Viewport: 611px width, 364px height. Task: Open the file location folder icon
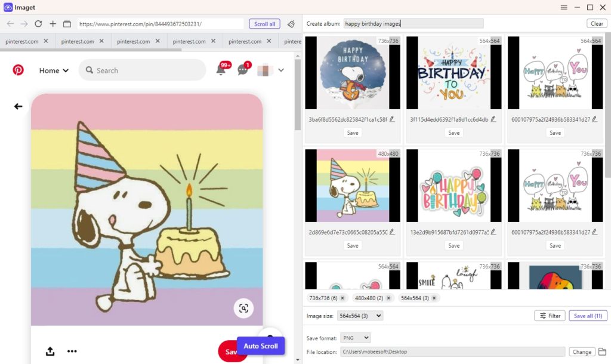click(x=602, y=351)
